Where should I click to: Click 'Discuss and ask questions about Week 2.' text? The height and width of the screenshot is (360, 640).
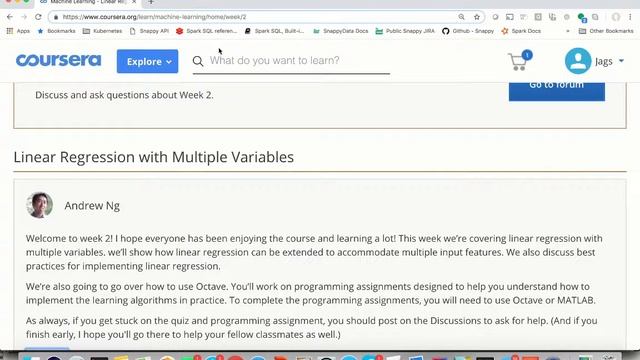(x=124, y=95)
